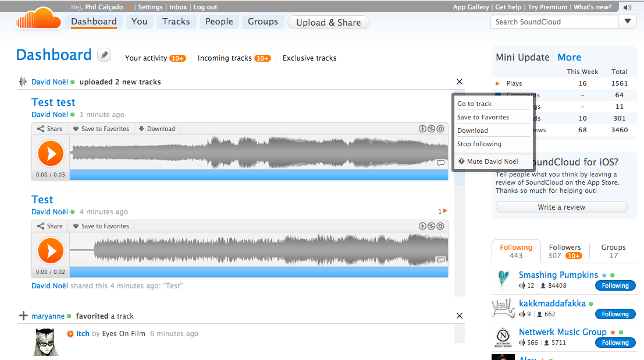The height and width of the screenshot is (360, 644).
Task: Save "Test" track to Favorites from player toolbar
Action: click(x=101, y=226)
